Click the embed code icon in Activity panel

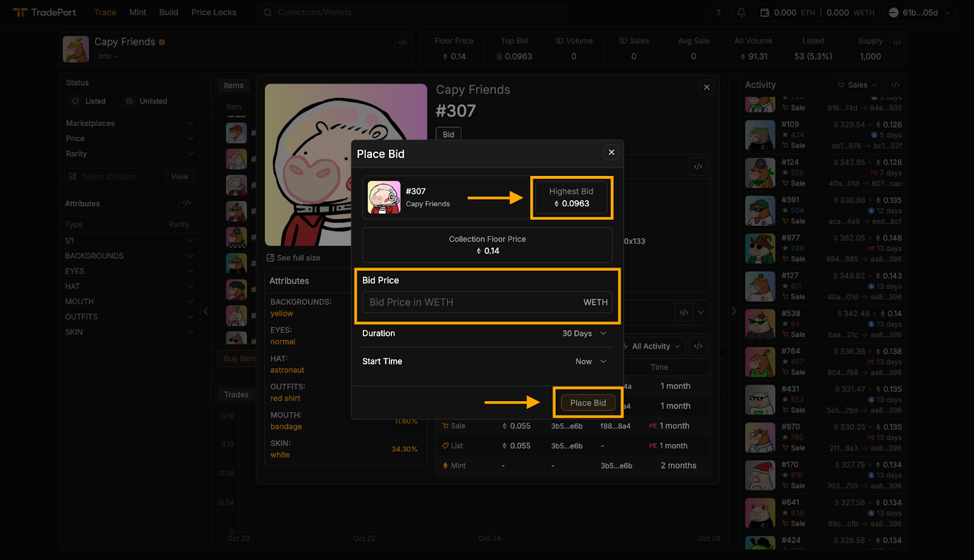coord(895,85)
